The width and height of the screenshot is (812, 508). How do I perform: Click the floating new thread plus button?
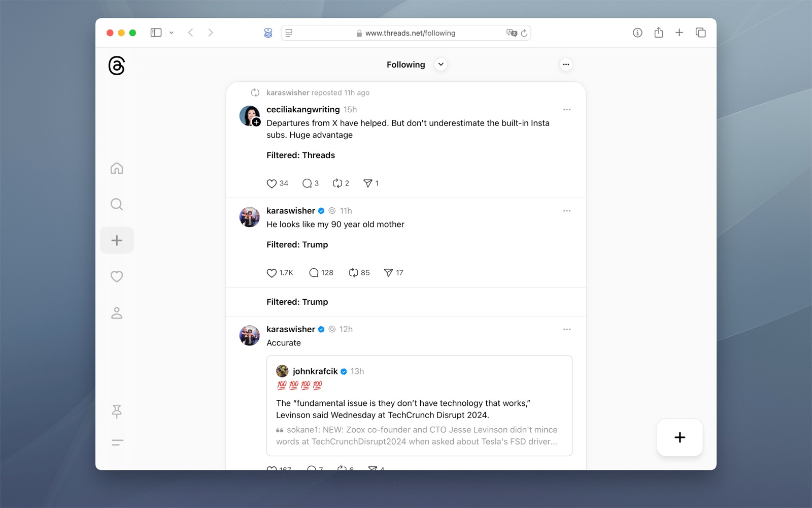pos(680,437)
